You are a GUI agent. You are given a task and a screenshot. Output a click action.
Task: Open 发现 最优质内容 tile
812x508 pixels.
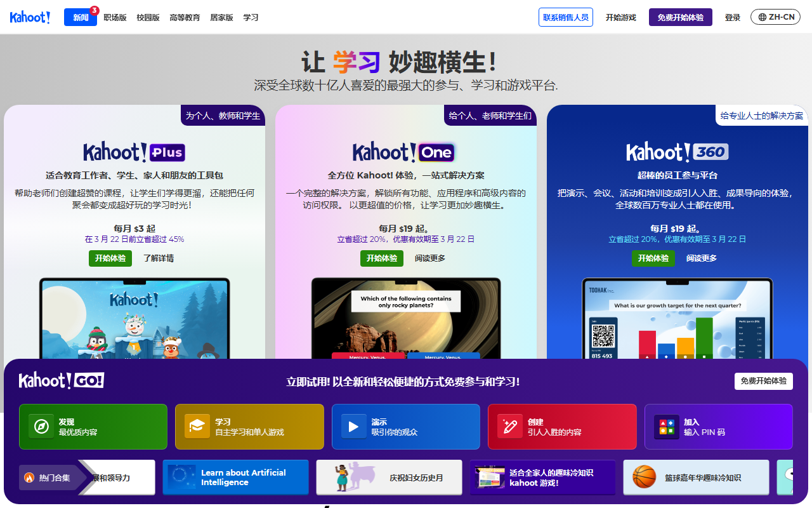[x=93, y=427]
